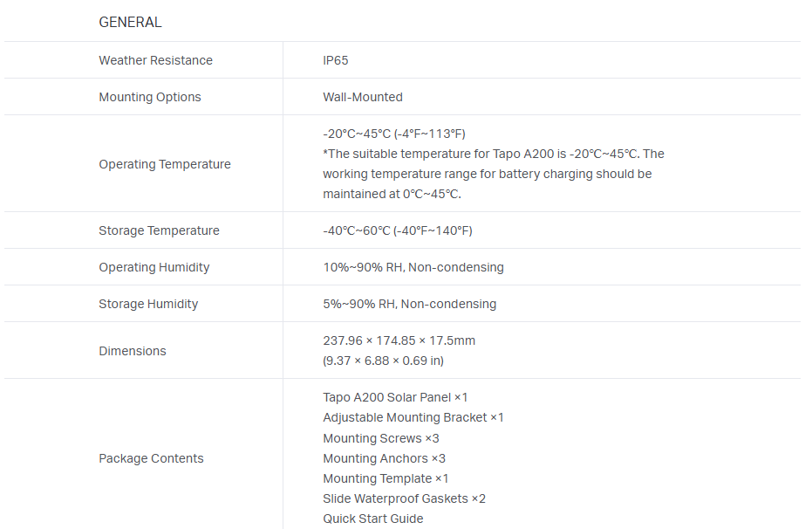Click the Adjustable Mounting Bracket ×1 line
Viewport: 812px width, 529px height.
pos(413,417)
